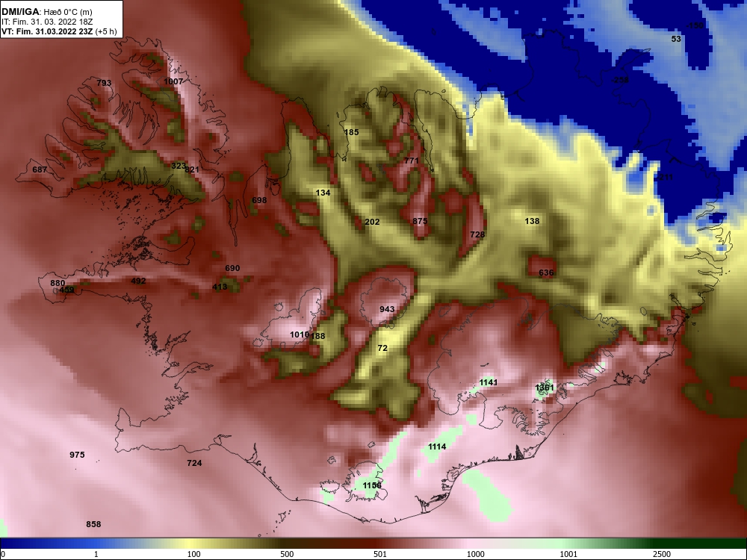Image resolution: width=747 pixels, height=560 pixels.
Task: Click the 323 height label
Action: pyautogui.click(x=179, y=166)
